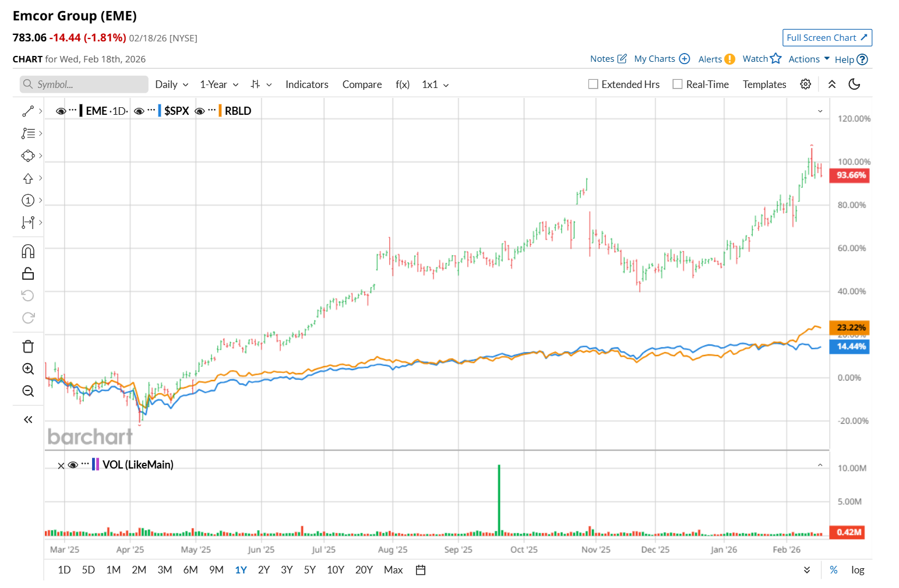899x588 pixels.
Task: Open the chart settings gear
Action: [x=805, y=84]
